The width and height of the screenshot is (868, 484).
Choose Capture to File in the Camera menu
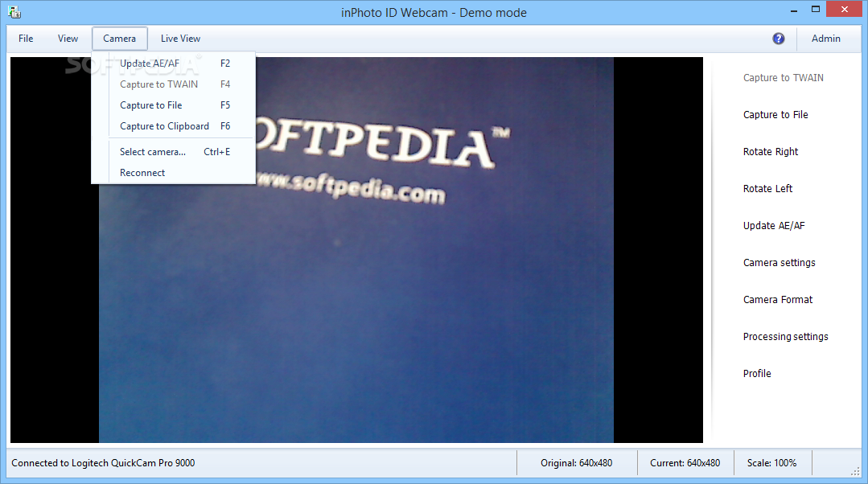point(175,105)
